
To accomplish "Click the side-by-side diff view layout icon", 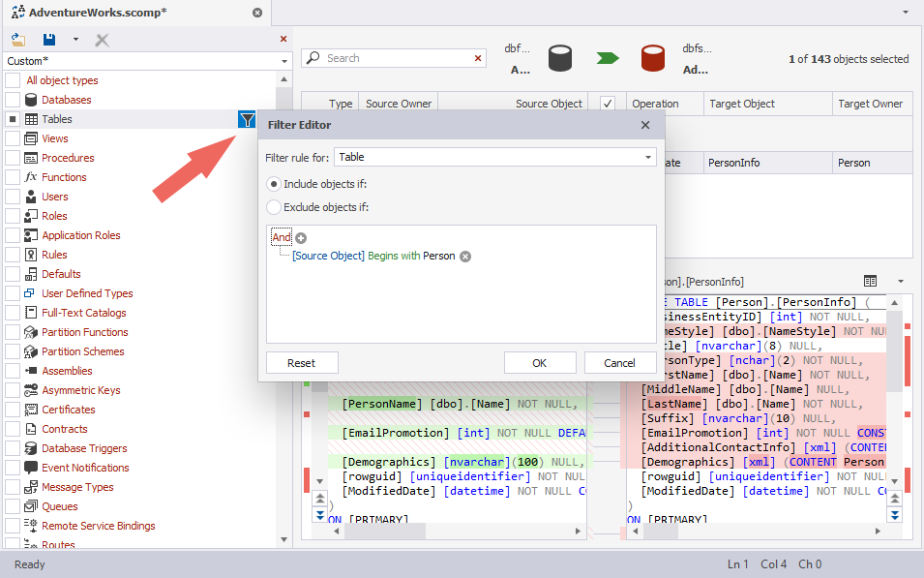I will pyautogui.click(x=870, y=281).
